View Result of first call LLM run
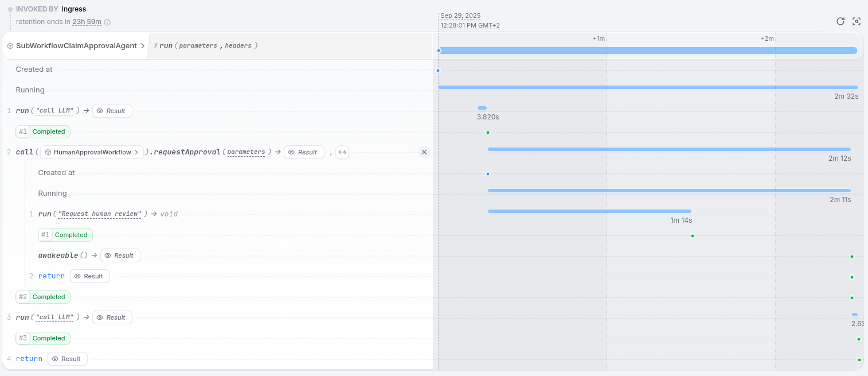This screenshot has height=376, width=868. coord(112,111)
